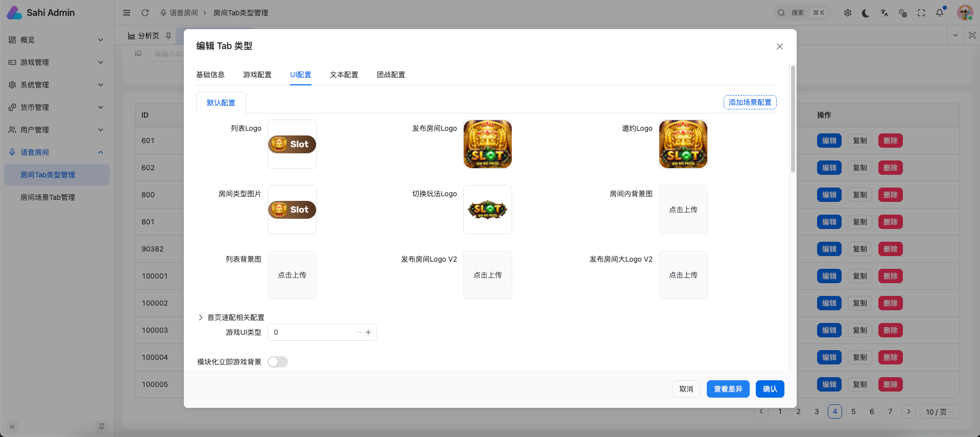980x437 pixels.
Task: Collapse the sidebar with hamburger icon
Action: 127,13
